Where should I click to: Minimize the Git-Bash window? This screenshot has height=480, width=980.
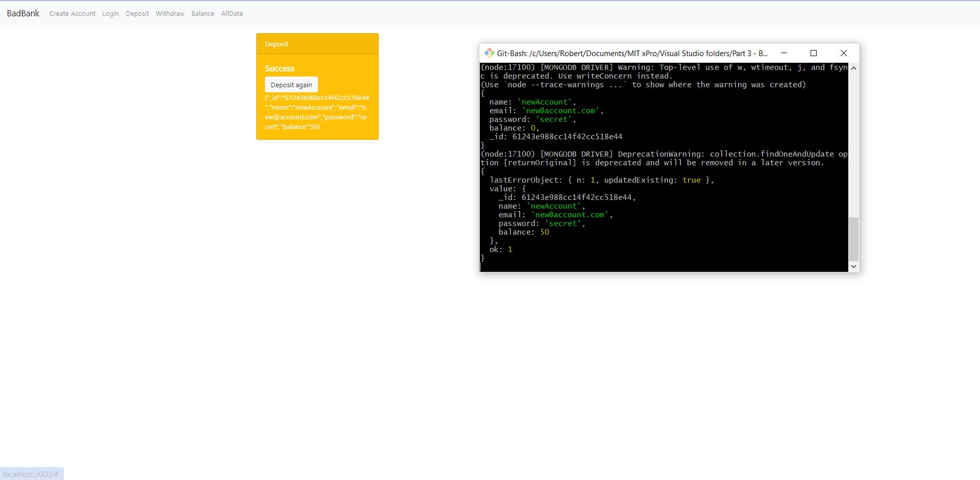(784, 53)
